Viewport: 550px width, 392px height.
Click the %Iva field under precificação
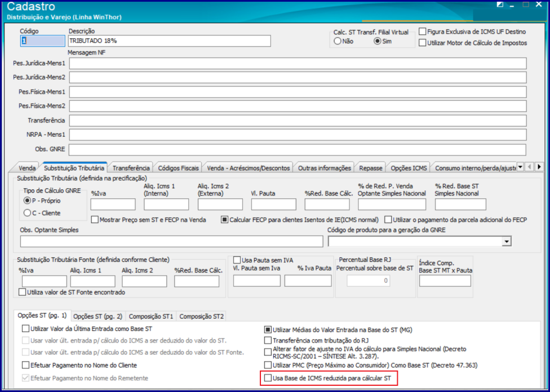point(113,204)
